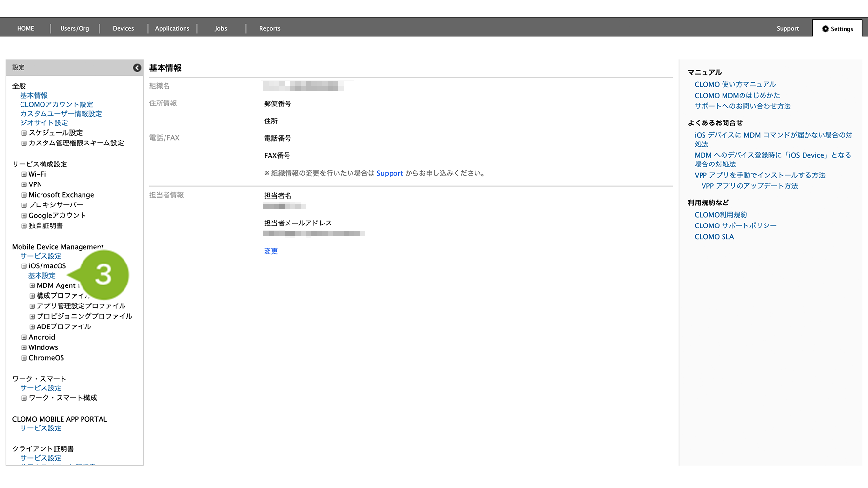Open the CLOMOアカウント設定 link
Viewport: 868px width, 488px height.
tap(56, 104)
